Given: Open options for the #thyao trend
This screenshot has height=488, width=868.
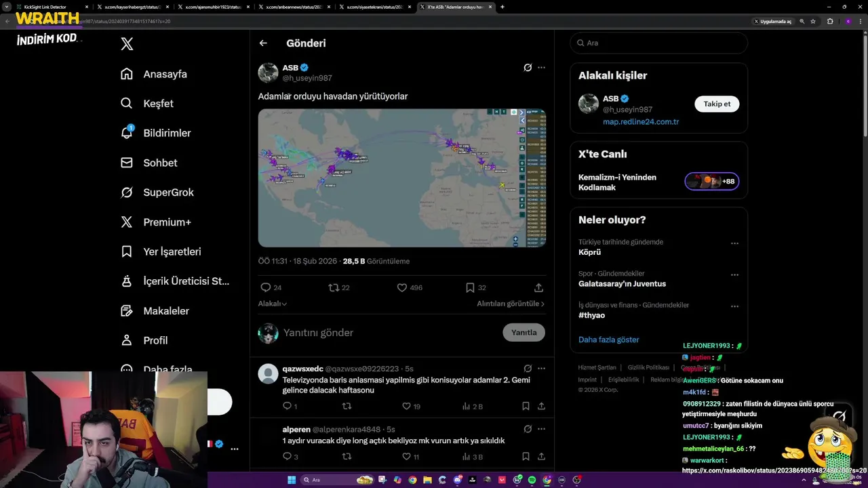Looking at the screenshot, I should (734, 306).
